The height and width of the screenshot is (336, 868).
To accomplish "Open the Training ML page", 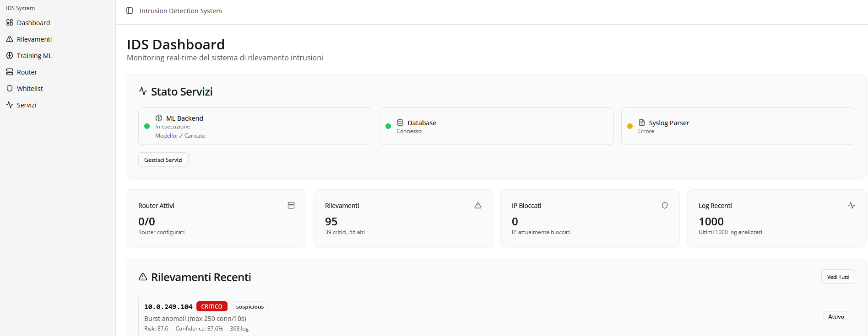I will 34,55.
